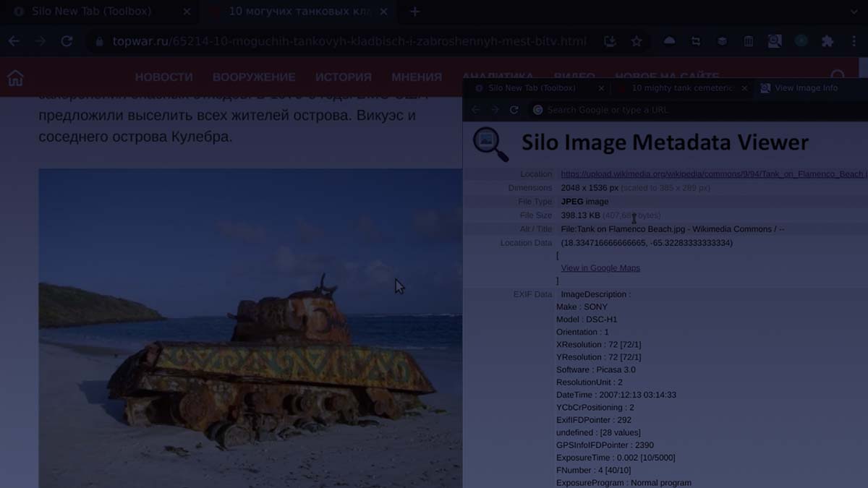The height and width of the screenshot is (488, 868).
Task: Open the НОВОСТИ menu item
Action: click(164, 77)
